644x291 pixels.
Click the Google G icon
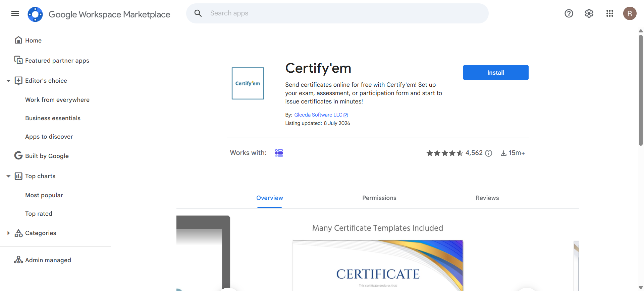[18, 156]
